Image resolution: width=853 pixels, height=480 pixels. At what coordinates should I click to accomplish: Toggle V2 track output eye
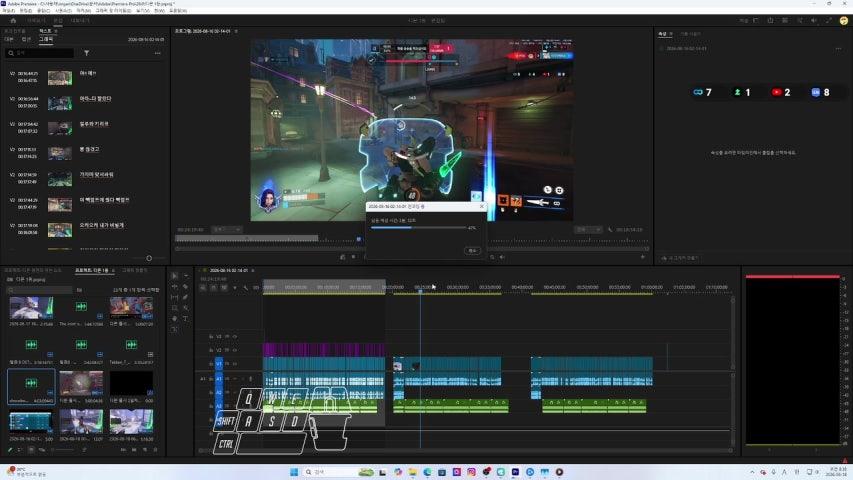235,350
